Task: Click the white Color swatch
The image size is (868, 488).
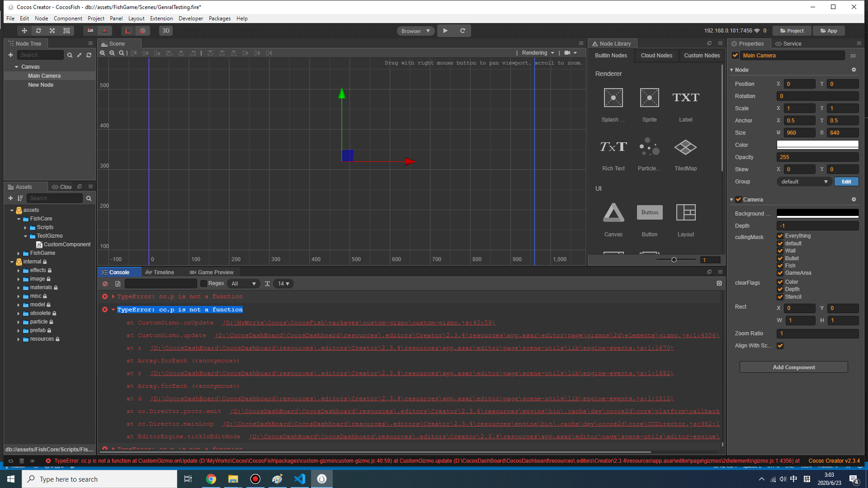Action: point(817,145)
